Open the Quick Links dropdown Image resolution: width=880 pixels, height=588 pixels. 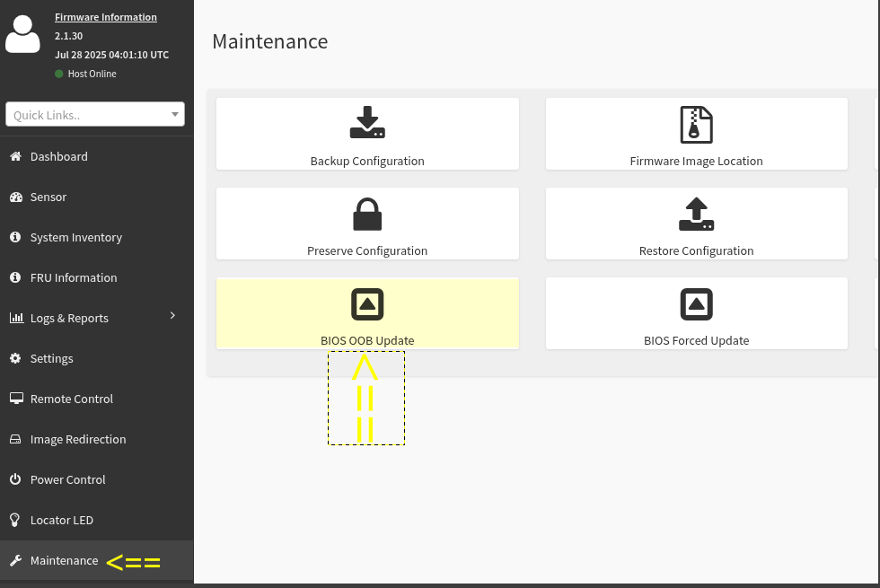(94, 114)
